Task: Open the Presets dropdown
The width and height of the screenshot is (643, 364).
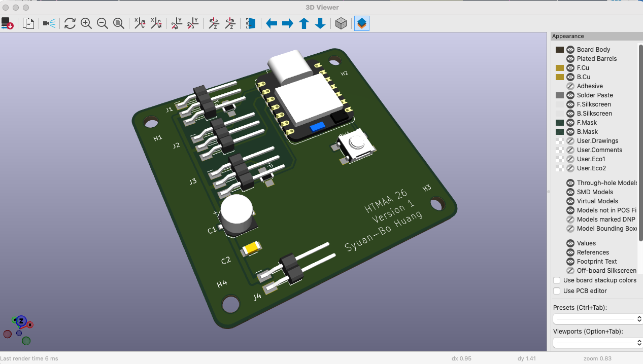Action: (x=597, y=319)
